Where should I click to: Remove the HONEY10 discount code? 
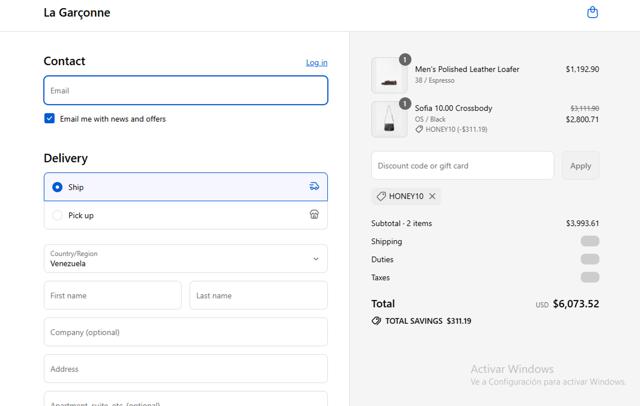point(432,196)
